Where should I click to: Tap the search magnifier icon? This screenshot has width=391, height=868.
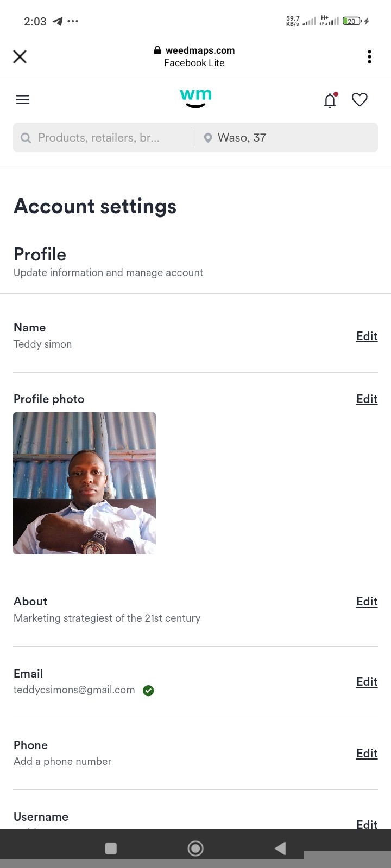[x=26, y=138]
